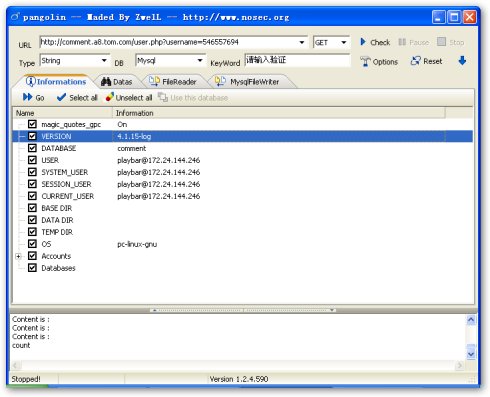The width and height of the screenshot is (490, 397).
Task: Click the Information column header
Action: pyautogui.click(x=279, y=113)
